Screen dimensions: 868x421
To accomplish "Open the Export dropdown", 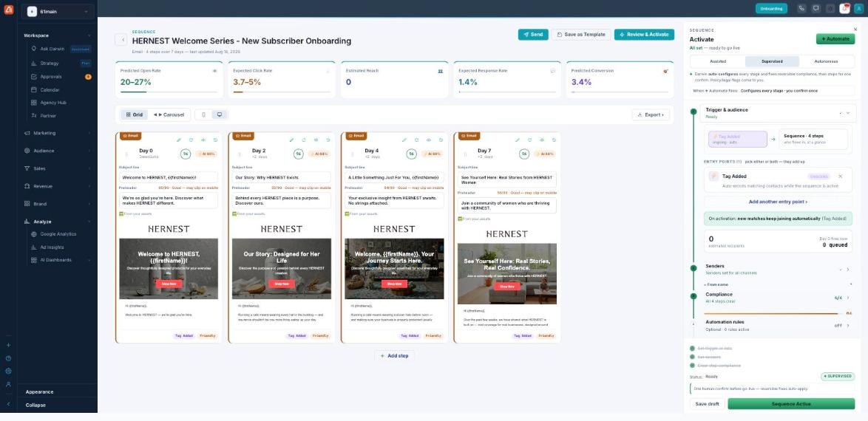I will (x=651, y=114).
